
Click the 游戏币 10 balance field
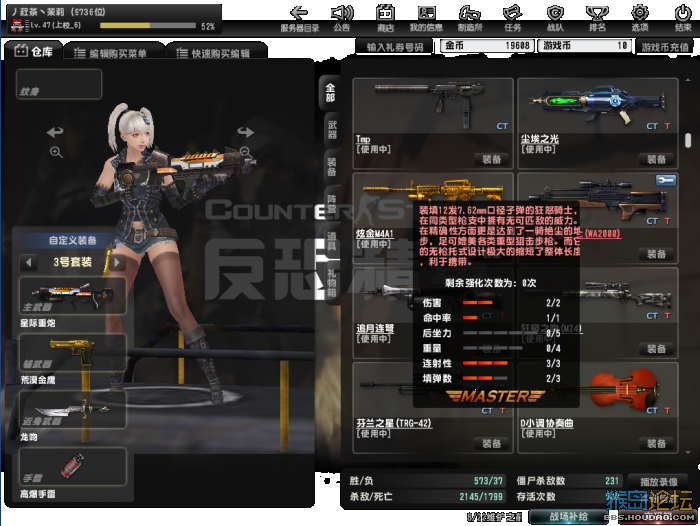(x=585, y=46)
